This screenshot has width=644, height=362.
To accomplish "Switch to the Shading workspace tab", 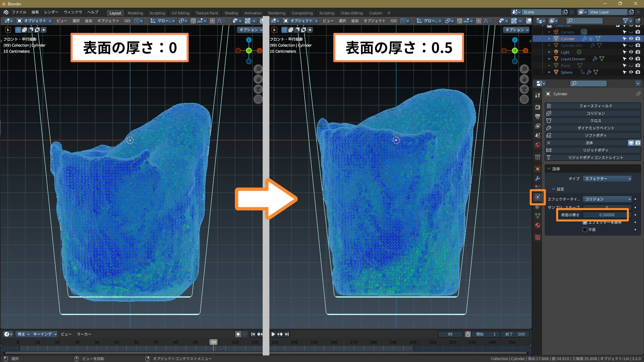I will pyautogui.click(x=231, y=13).
